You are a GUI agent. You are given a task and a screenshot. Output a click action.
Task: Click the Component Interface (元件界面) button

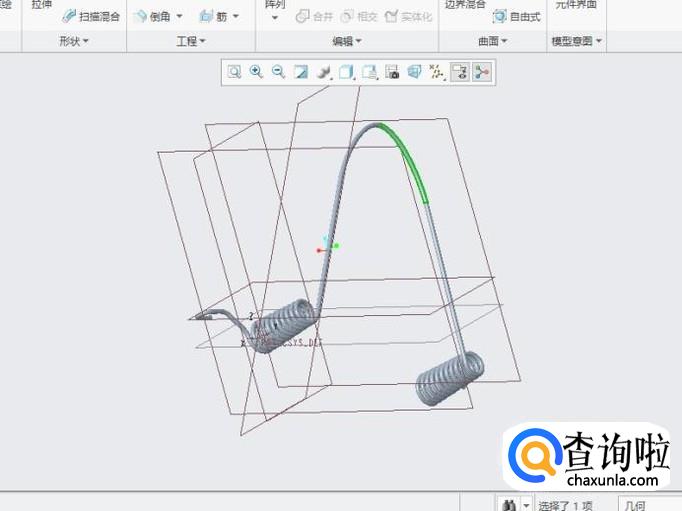pos(576,4)
